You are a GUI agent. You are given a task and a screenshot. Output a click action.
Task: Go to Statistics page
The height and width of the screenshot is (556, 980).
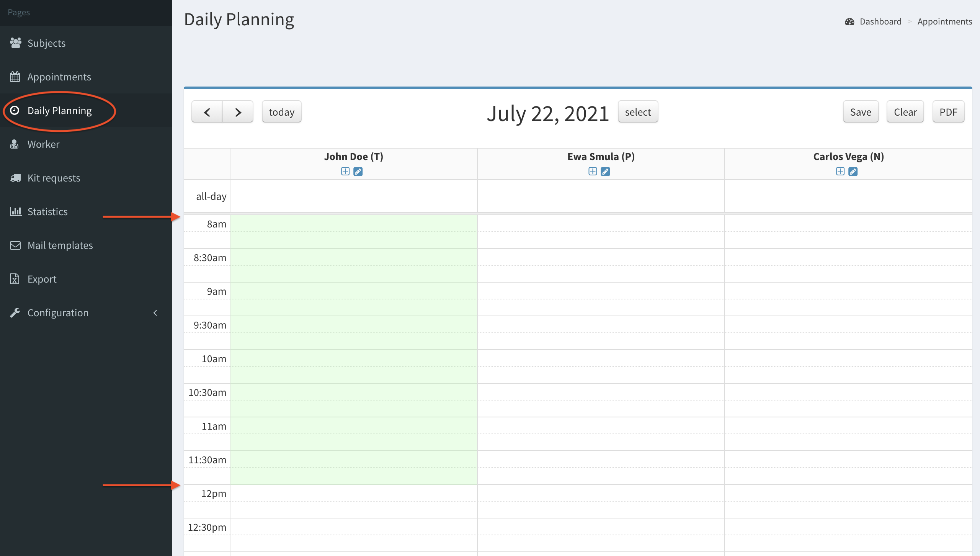click(47, 212)
